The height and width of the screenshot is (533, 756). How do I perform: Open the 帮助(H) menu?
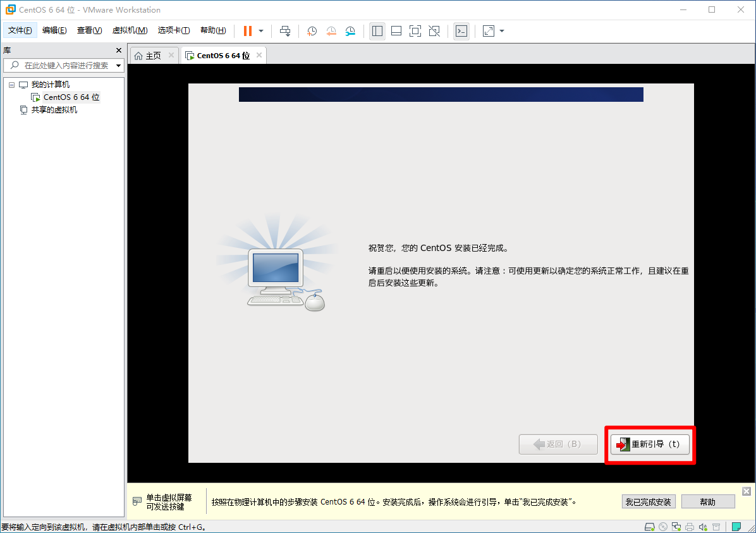click(213, 30)
